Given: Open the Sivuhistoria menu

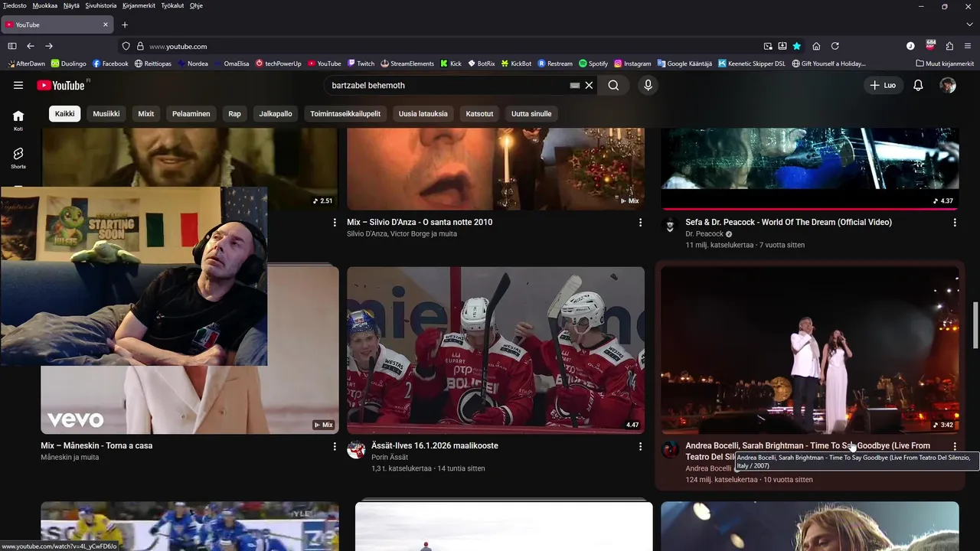Looking at the screenshot, I should click(101, 5).
